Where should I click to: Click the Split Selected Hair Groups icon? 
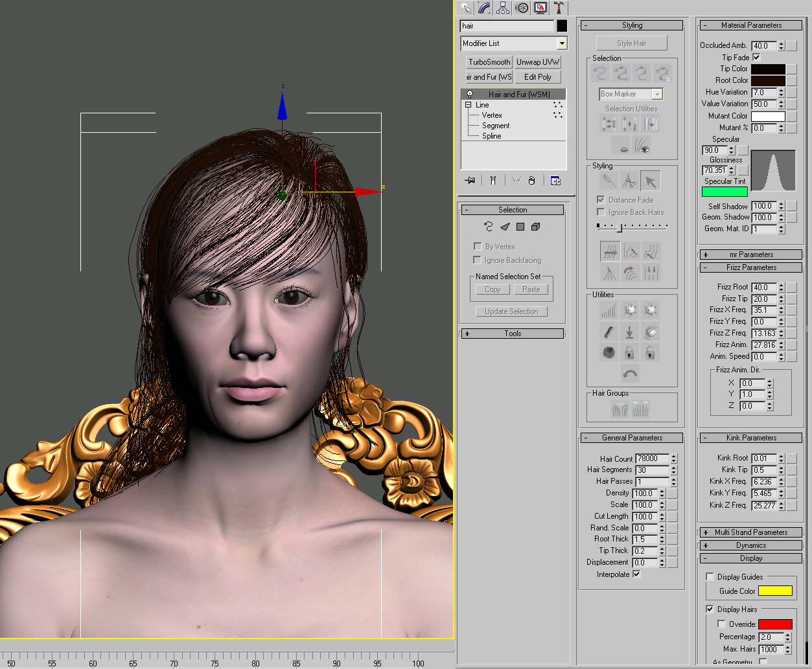tap(620, 409)
